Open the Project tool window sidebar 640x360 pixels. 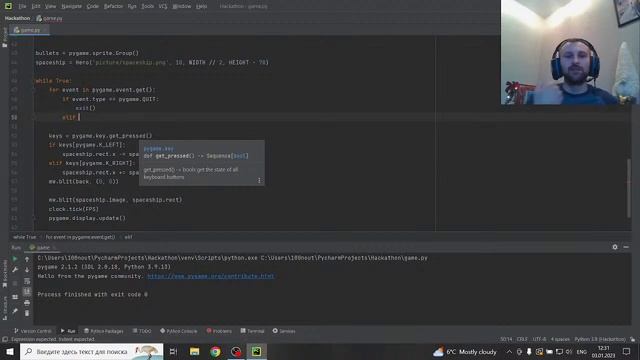click(x=5, y=37)
